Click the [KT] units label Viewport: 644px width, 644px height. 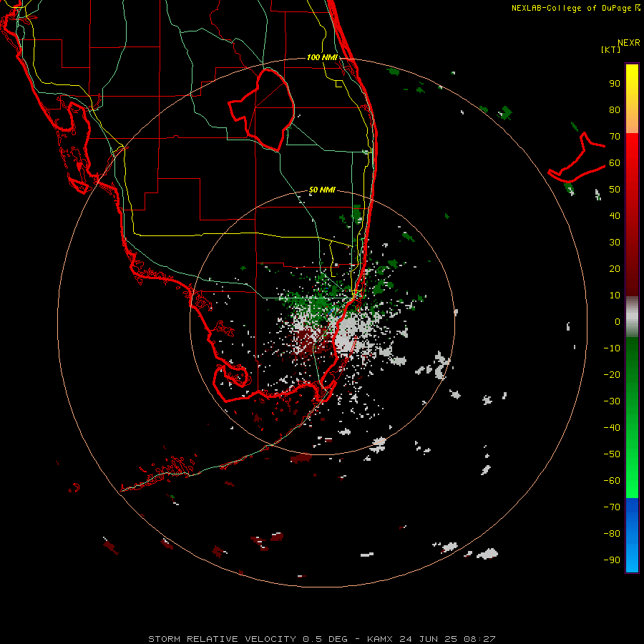[611, 49]
